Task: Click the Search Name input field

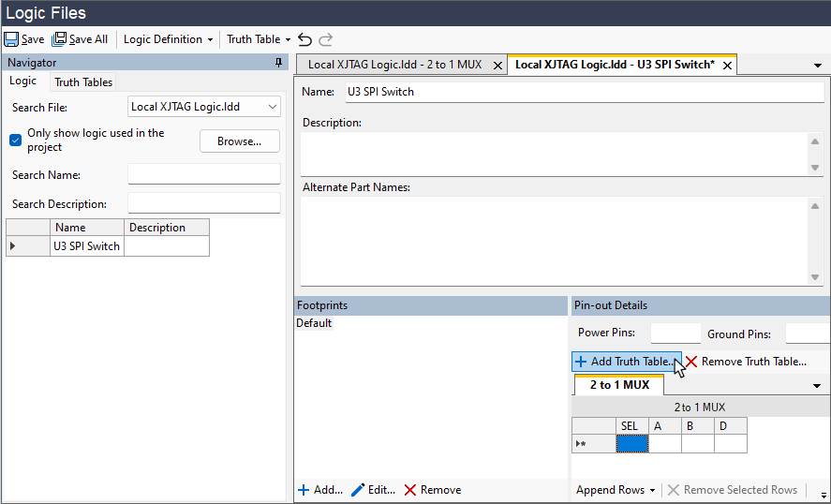Action: pos(203,174)
